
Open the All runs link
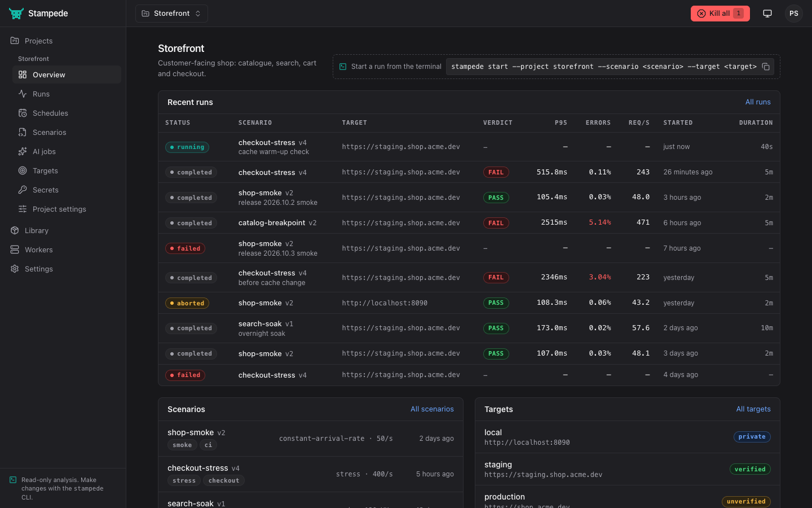[x=758, y=102]
